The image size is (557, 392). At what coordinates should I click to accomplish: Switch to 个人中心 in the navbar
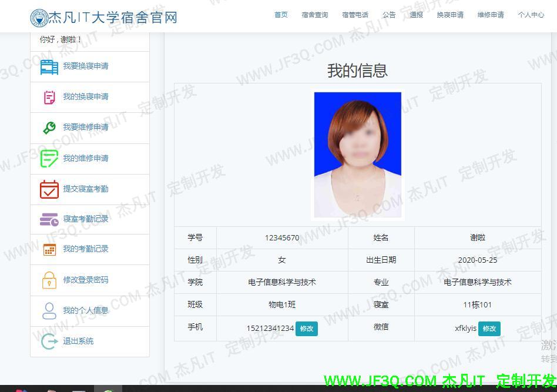531,15
